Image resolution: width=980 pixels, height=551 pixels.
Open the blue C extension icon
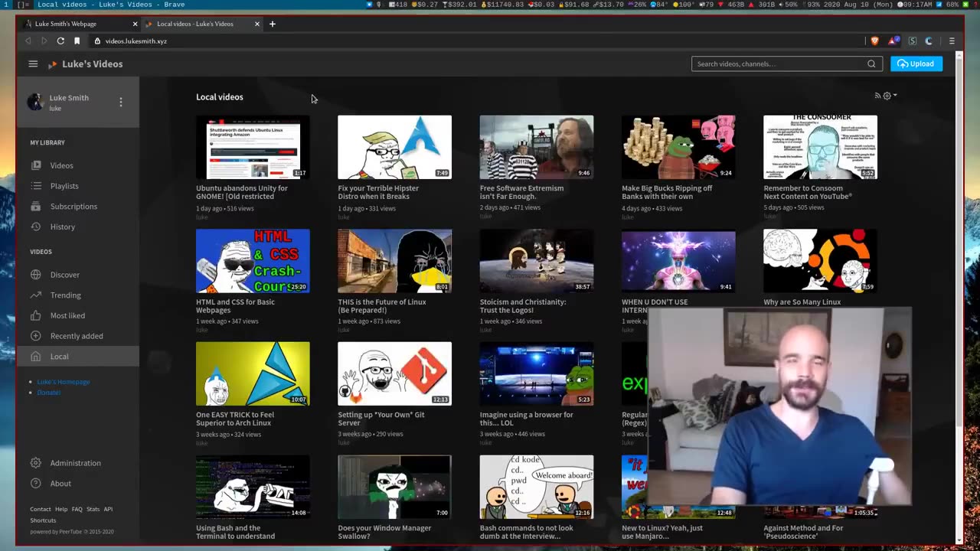pos(929,41)
